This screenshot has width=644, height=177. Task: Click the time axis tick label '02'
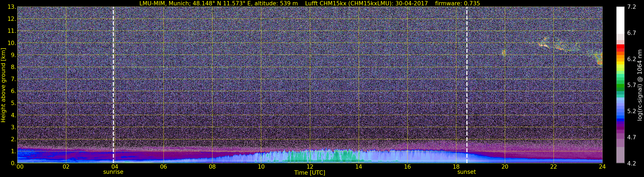pos(66,167)
